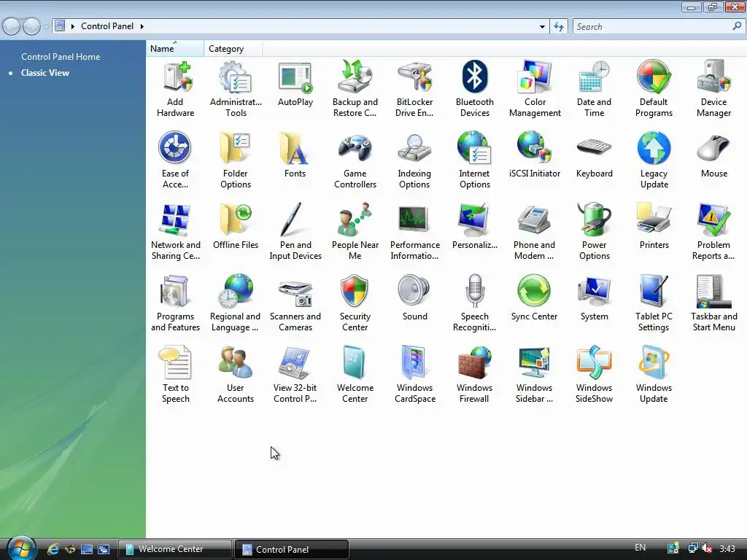Open Windows Sidebar Properties
Screen dimensions: 747x560
[534, 375]
